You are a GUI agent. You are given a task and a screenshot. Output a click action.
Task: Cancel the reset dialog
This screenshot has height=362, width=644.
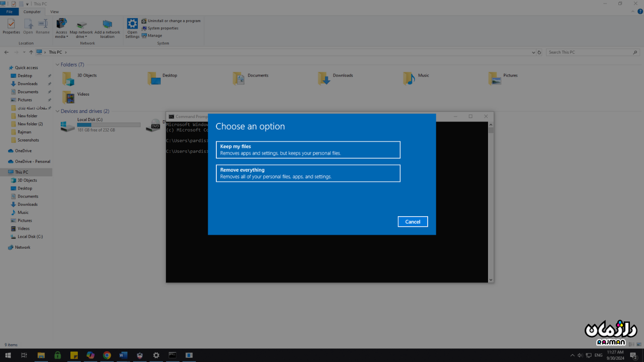point(413,222)
